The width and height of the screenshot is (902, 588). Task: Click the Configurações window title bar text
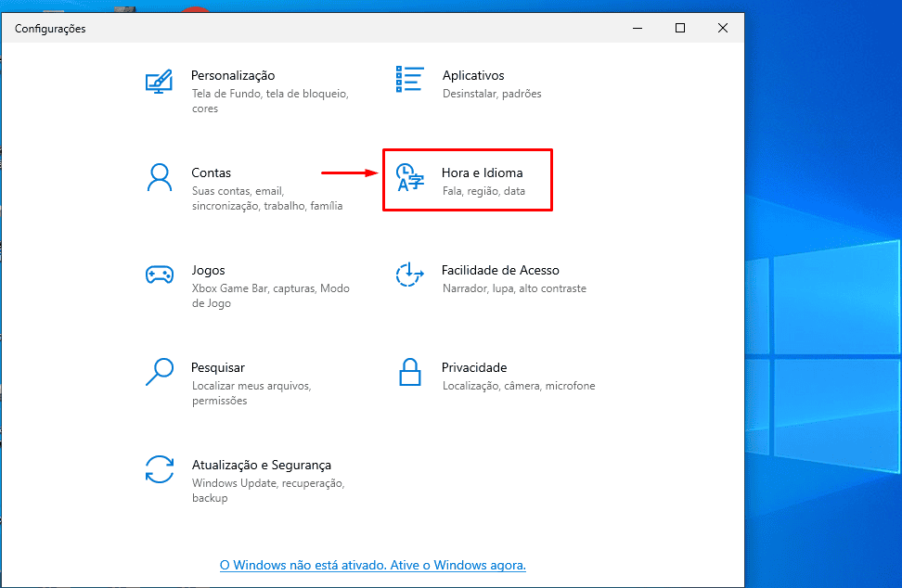tap(50, 29)
